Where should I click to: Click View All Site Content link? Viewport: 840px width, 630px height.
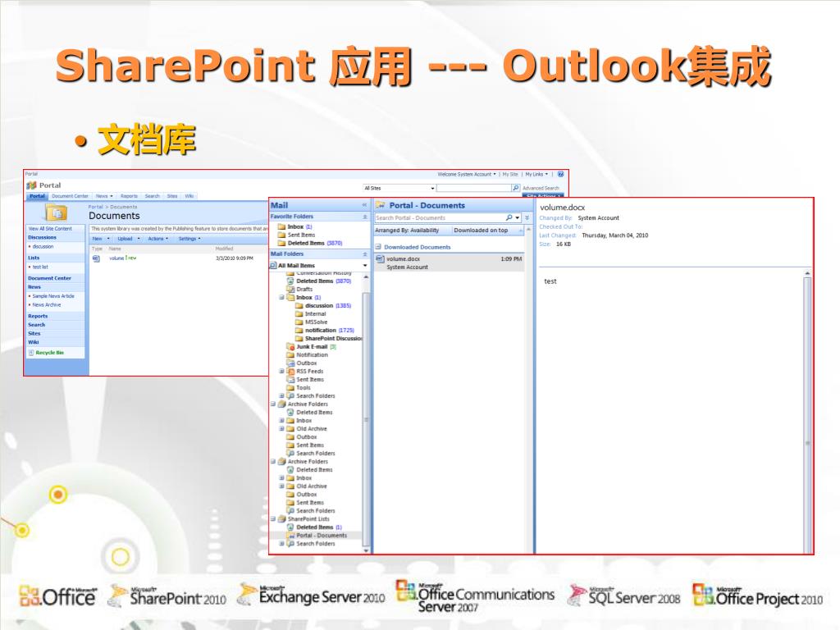[50, 229]
